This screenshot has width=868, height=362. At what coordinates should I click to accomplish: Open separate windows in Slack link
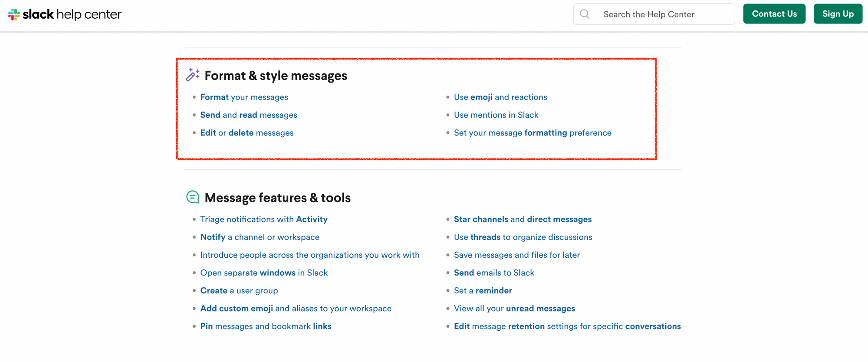click(264, 272)
